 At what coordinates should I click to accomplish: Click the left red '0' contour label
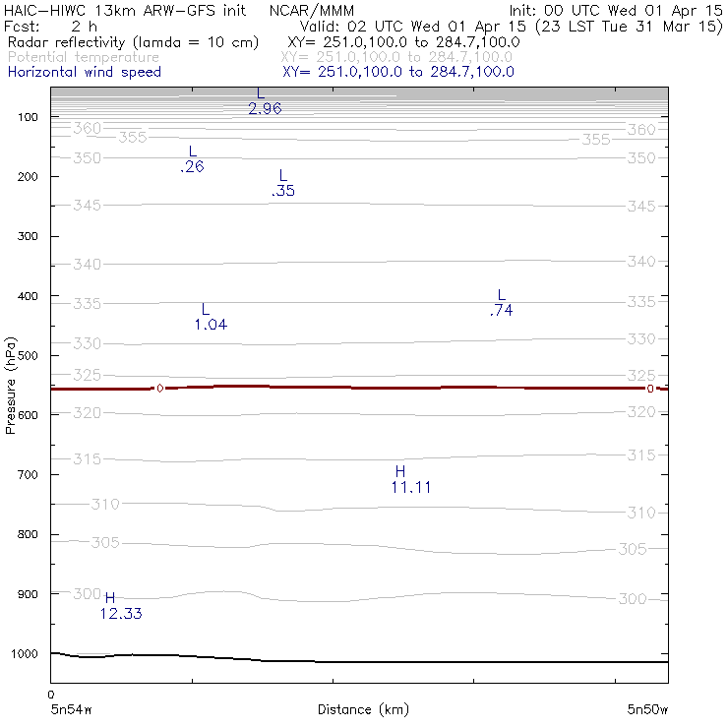[159, 389]
